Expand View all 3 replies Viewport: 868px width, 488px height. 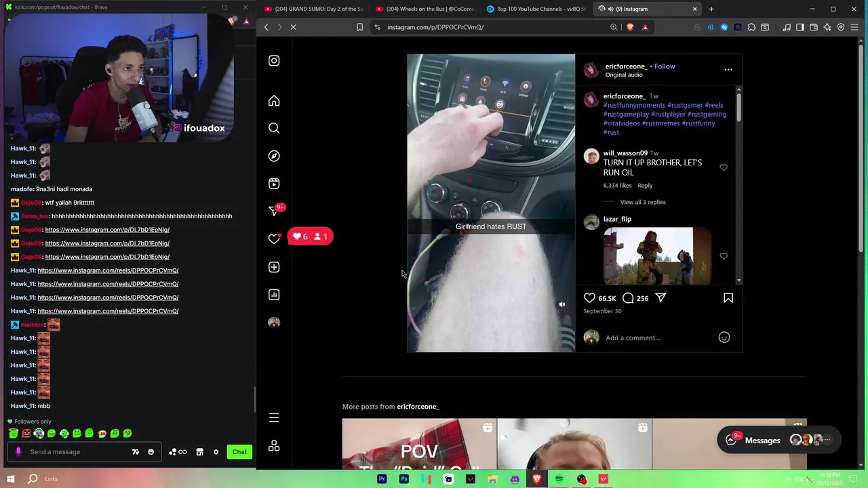point(642,202)
